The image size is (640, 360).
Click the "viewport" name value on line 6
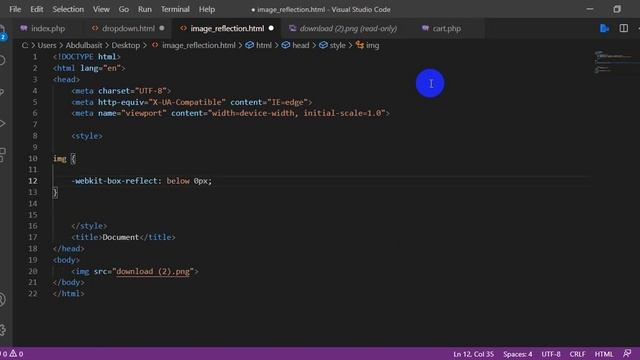[144, 113]
